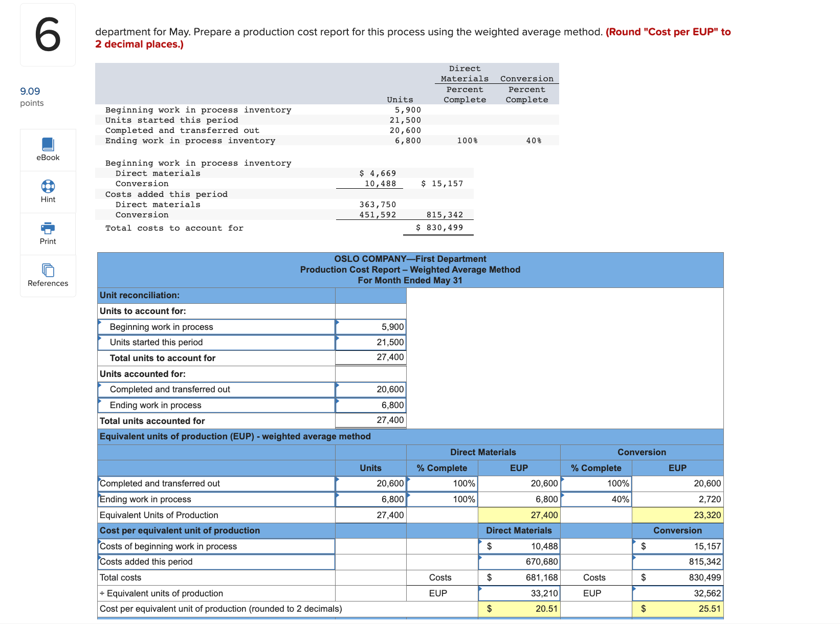Select the Total units accounted for 27,400 cell
840x624 pixels.
coord(370,420)
